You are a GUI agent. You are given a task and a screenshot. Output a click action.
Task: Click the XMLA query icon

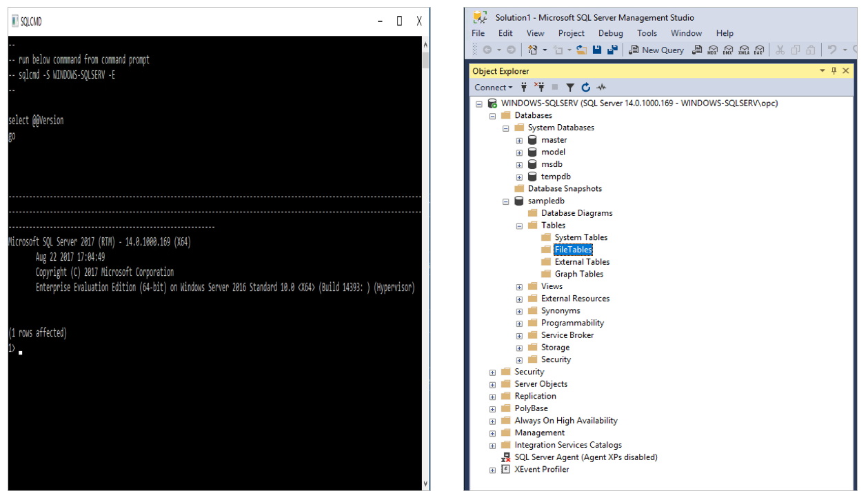pos(743,50)
